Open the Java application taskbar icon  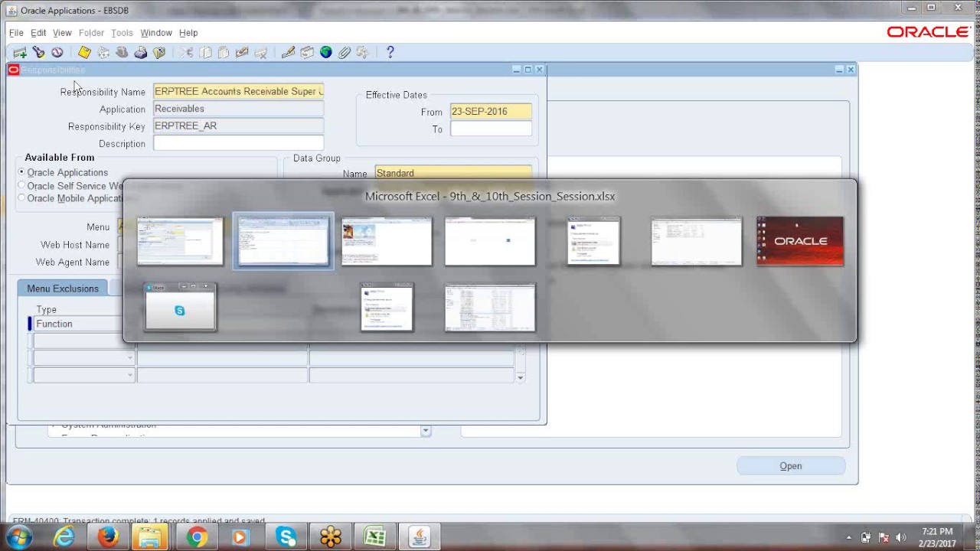pos(420,537)
